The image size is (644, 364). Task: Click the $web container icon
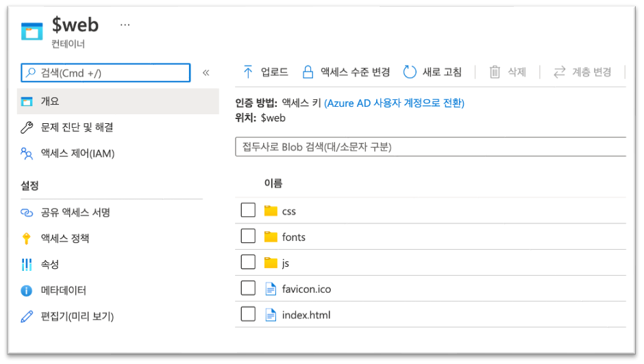pyautogui.click(x=32, y=31)
